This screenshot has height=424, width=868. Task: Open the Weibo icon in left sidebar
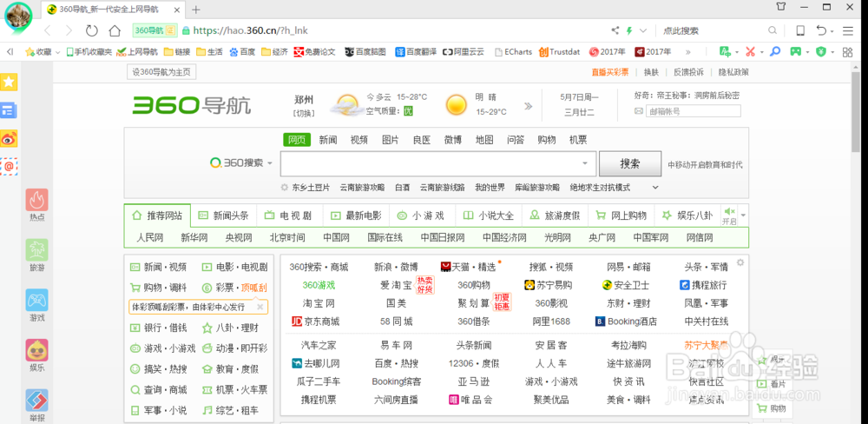pos(9,138)
